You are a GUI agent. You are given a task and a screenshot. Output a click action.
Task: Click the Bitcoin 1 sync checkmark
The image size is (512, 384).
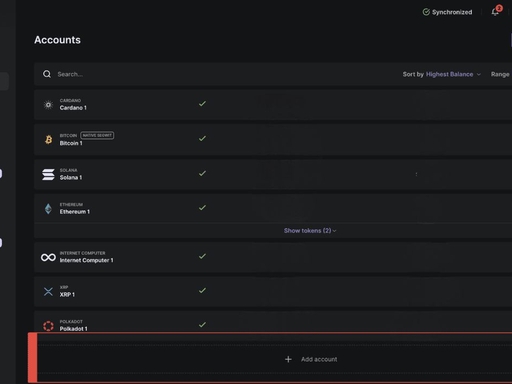click(x=202, y=138)
